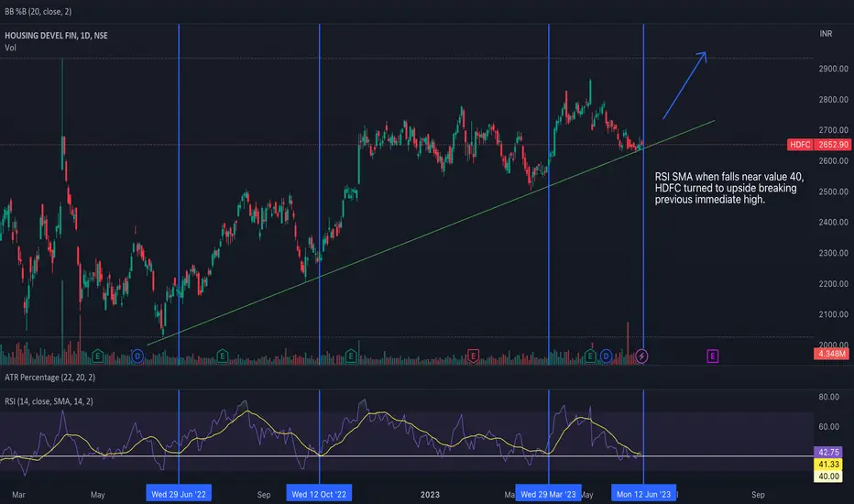This screenshot has height=504, width=854.
Task: Click the 2023 year label on time axis
Action: (x=430, y=495)
